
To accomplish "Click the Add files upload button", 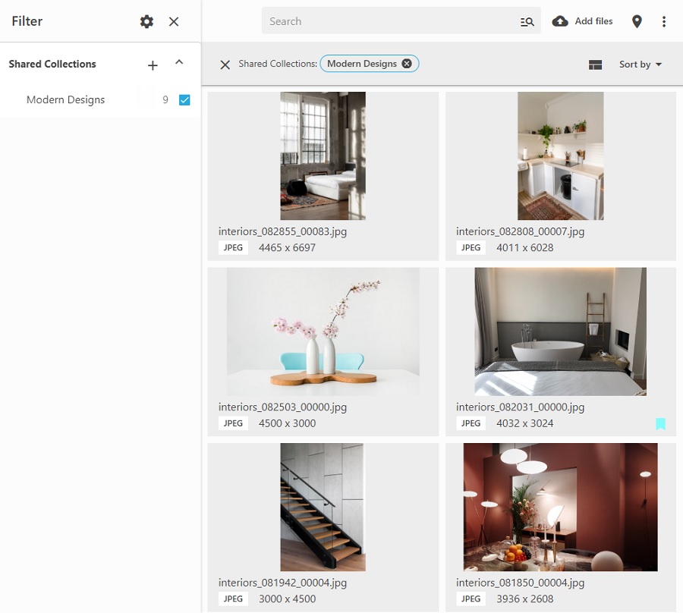I will (x=582, y=21).
